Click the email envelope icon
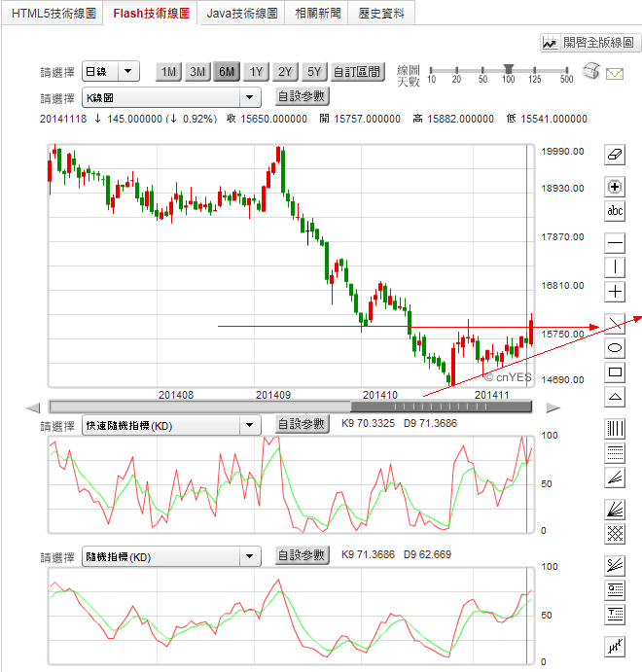 (615, 74)
